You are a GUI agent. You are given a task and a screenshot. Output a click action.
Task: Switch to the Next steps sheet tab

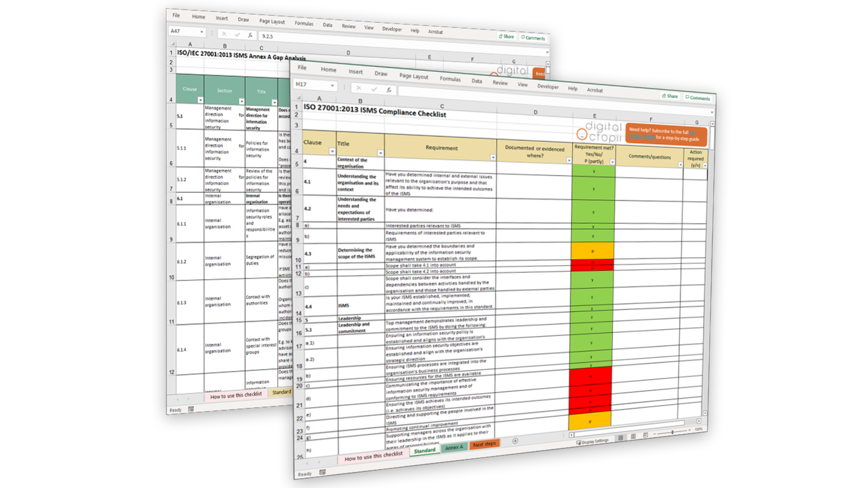click(x=484, y=445)
